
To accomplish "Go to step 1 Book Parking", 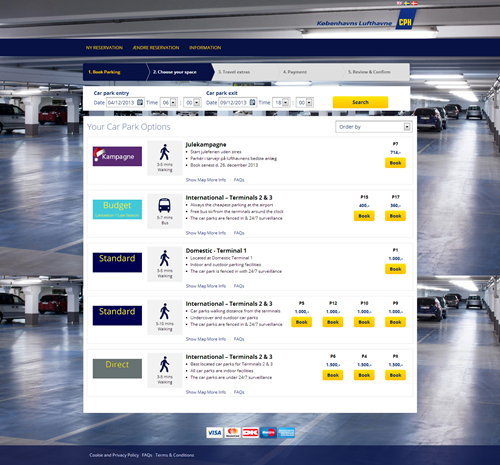I will [115, 72].
